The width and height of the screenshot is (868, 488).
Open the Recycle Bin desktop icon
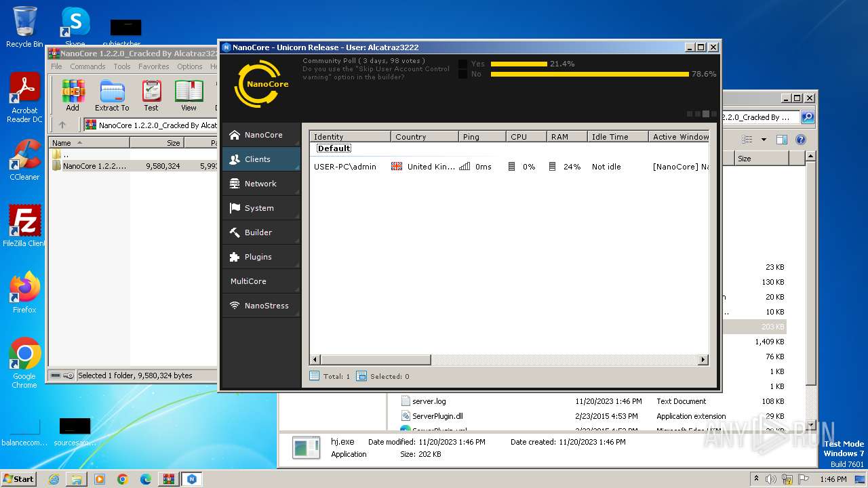[x=24, y=27]
